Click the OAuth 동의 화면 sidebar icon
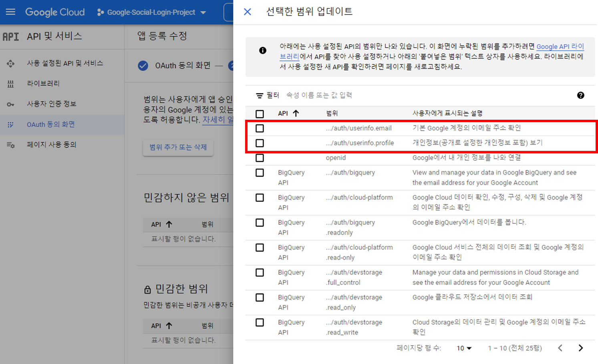Screen dimensions: 598x364 coord(11,125)
